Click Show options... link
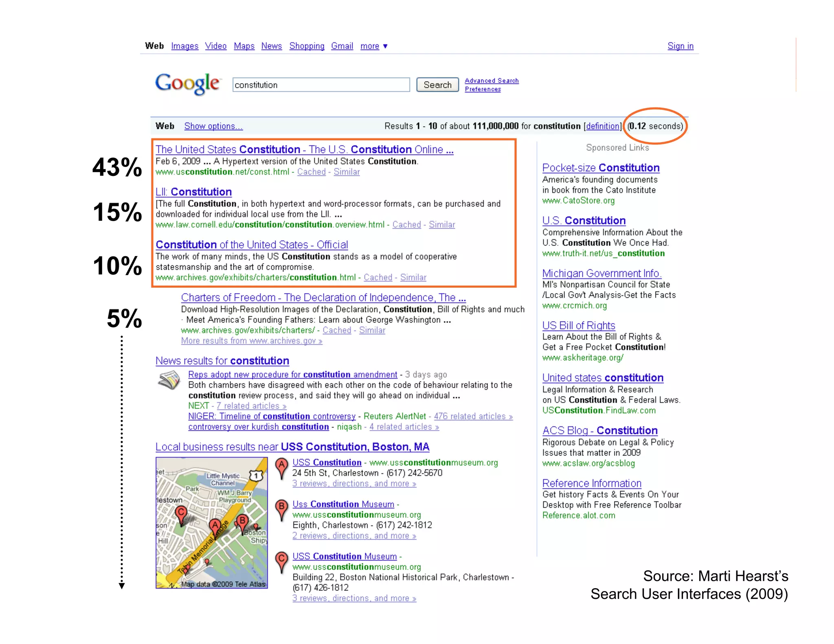This screenshot has height=644, width=834. tap(213, 126)
